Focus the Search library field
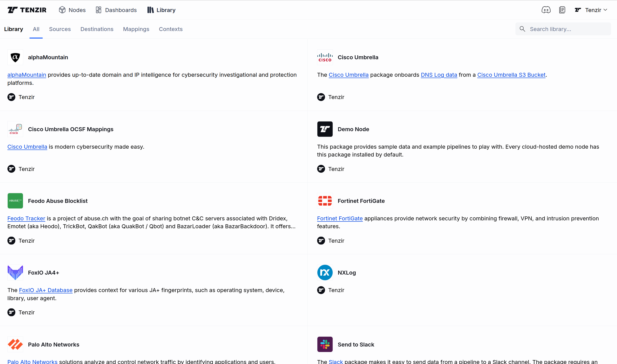 pyautogui.click(x=563, y=29)
